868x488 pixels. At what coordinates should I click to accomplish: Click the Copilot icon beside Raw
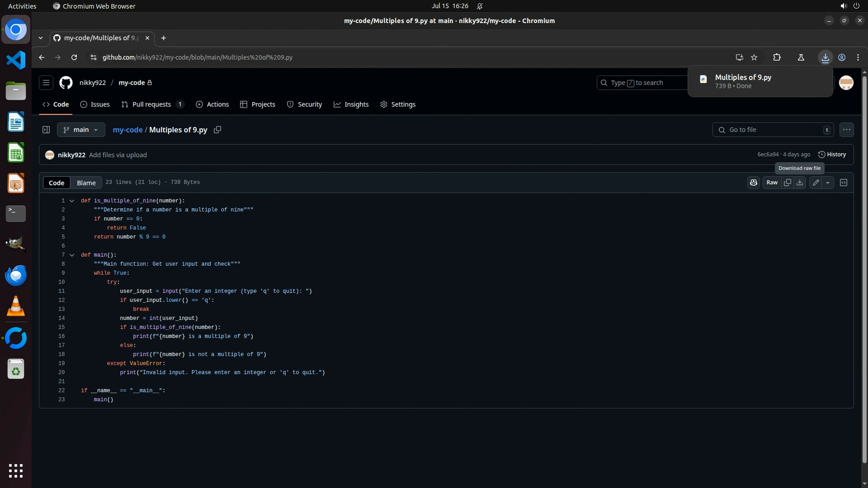[x=754, y=183]
